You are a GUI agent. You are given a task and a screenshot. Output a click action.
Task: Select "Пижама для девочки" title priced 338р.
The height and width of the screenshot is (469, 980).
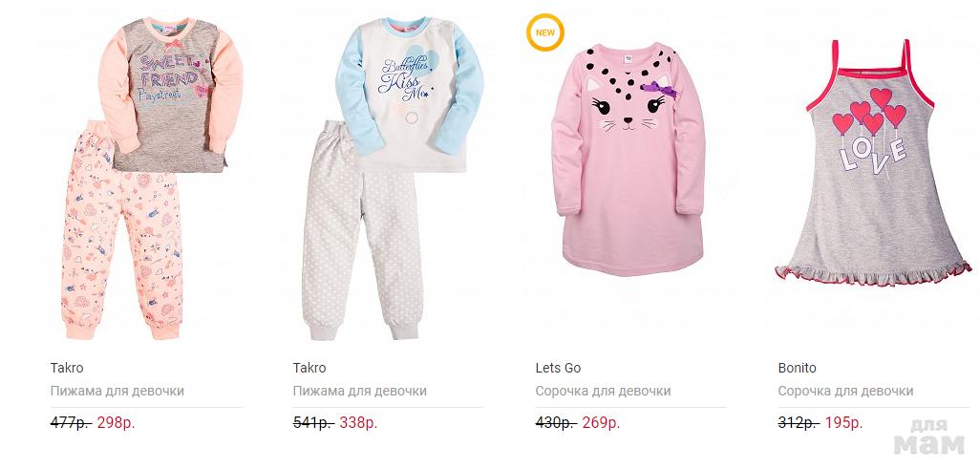359,391
